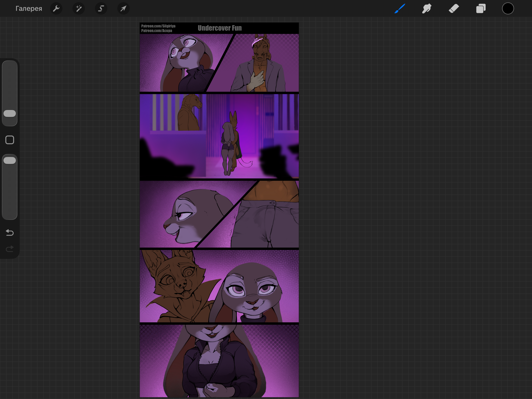
Task: Activate the Selection tool
Action: click(x=101, y=9)
